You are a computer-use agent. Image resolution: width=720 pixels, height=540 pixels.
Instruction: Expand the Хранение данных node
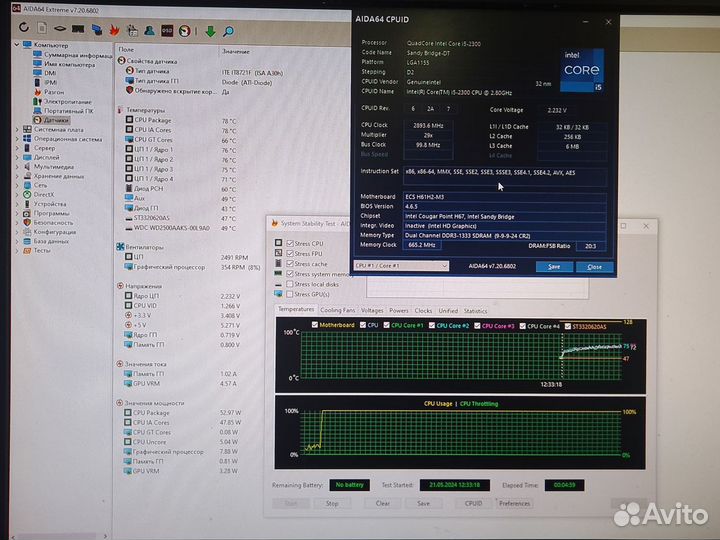17,176
